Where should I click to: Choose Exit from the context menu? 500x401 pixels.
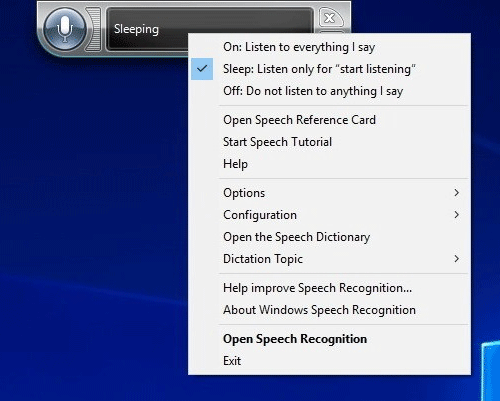329,361
